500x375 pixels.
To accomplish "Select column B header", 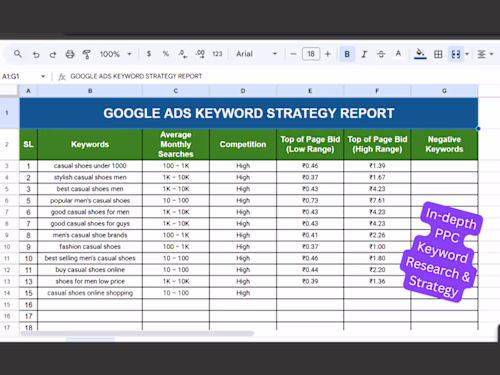I will [90, 91].
